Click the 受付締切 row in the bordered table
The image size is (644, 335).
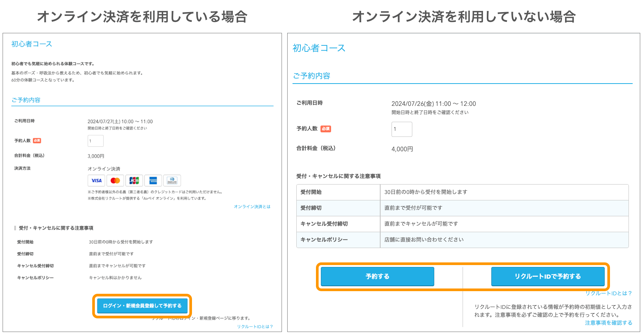(462, 208)
